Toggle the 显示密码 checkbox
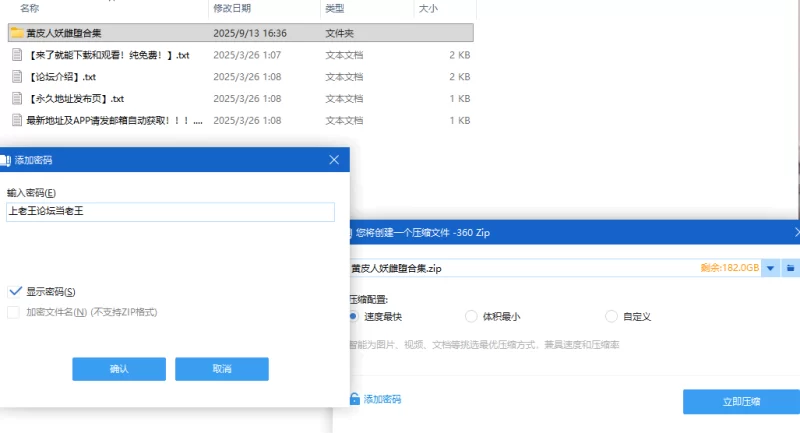Image resolution: width=800 pixels, height=433 pixels. 15,291
